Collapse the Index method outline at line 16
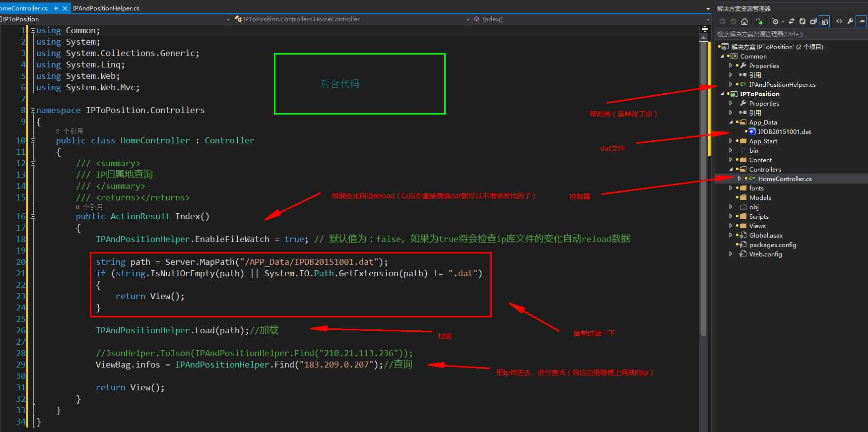 [33, 216]
